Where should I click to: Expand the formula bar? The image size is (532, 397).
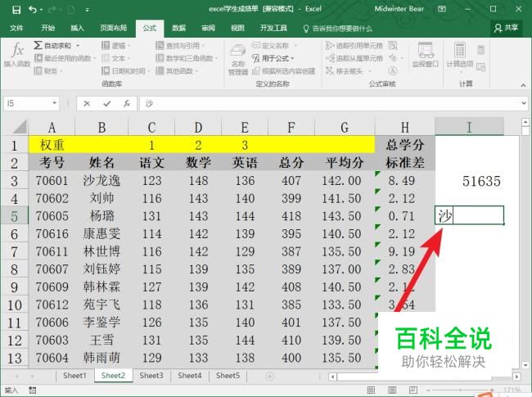click(x=524, y=103)
